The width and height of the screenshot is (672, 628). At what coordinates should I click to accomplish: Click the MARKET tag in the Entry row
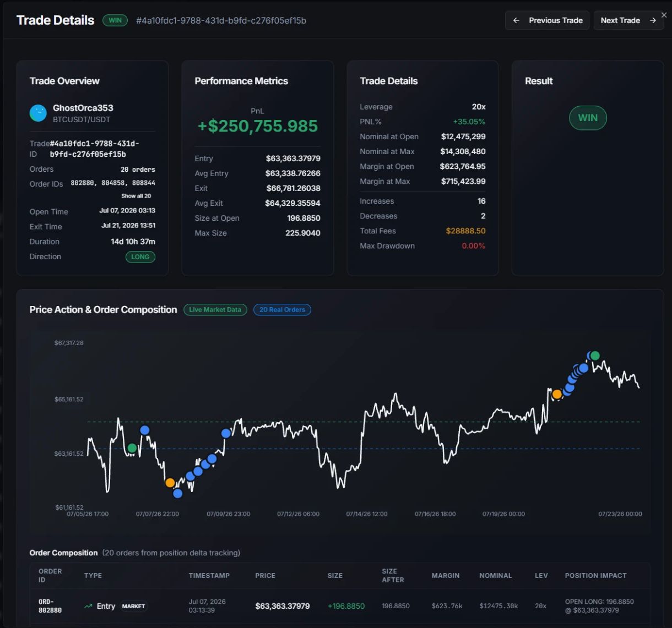click(x=133, y=606)
